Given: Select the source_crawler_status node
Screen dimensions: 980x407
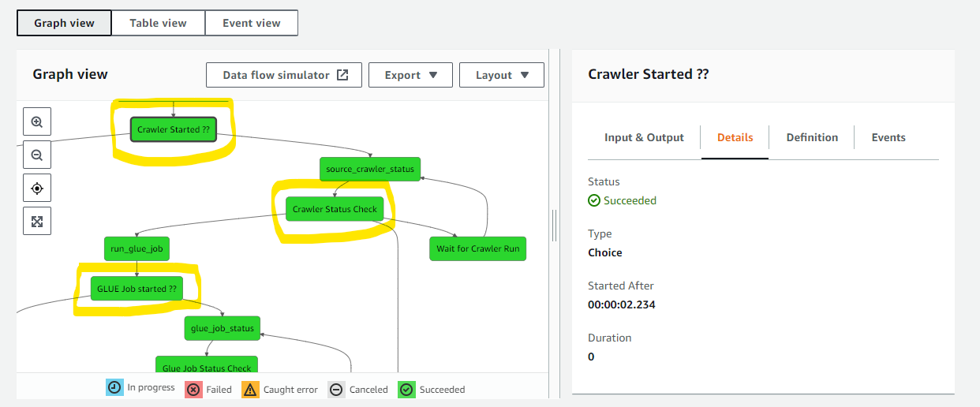Looking at the screenshot, I should tap(370, 169).
